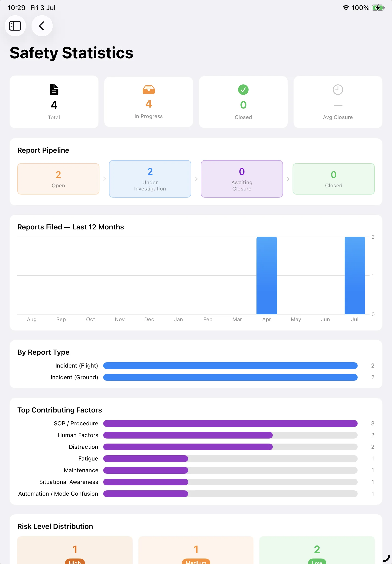Click the Top Contributing Factors heading

(60, 410)
